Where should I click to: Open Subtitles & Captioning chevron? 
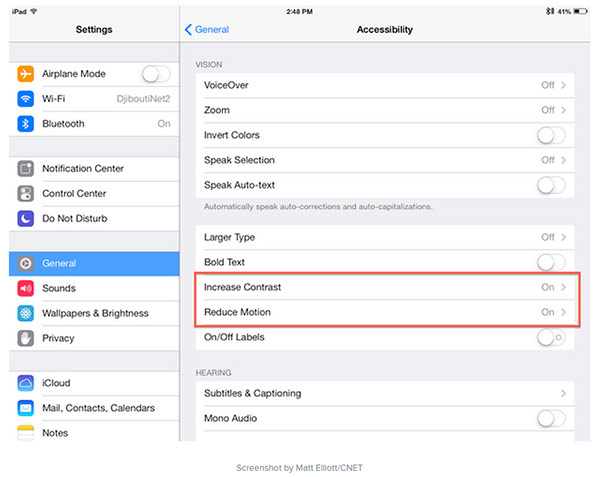coord(563,393)
